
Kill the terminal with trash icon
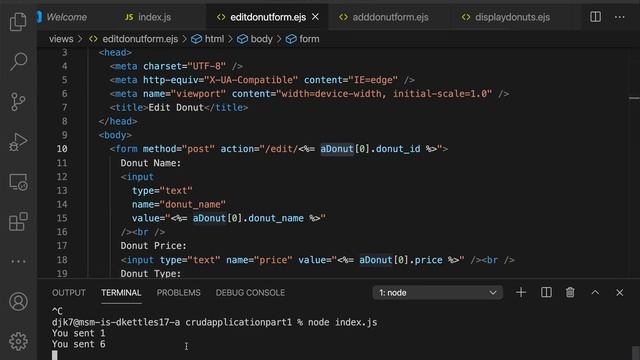pyautogui.click(x=570, y=292)
